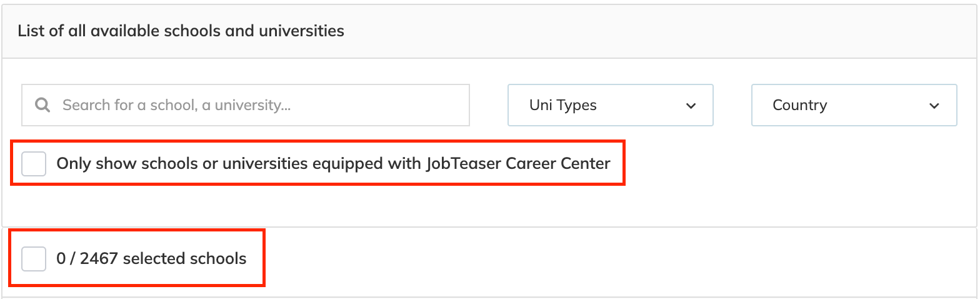Click the 'Search for a school' placeholder text
This screenshot has height=299, width=980.
(176, 105)
